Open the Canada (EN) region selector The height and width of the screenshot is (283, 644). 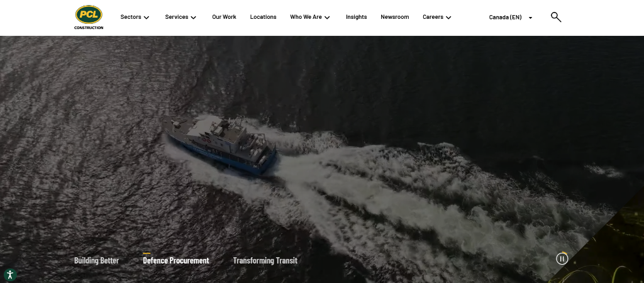pos(506,17)
